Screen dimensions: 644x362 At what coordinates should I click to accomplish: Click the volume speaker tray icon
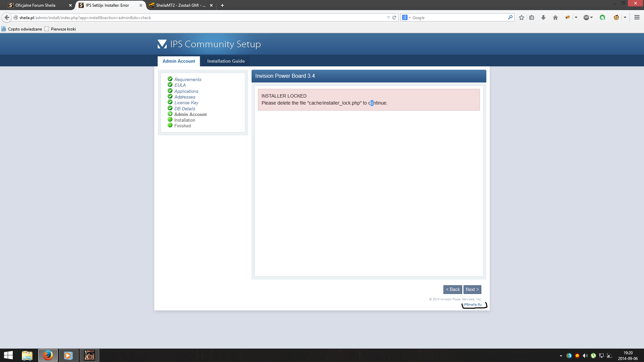(585, 356)
